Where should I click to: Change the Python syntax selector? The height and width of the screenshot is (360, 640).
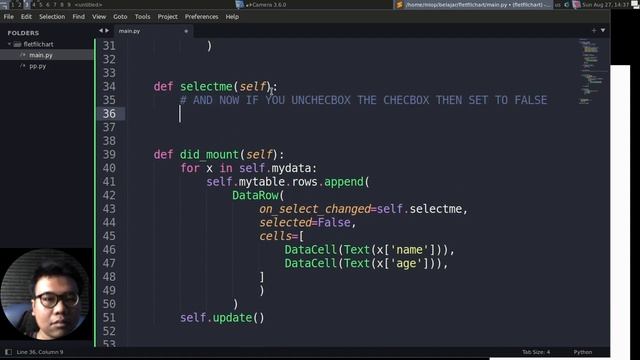[x=582, y=352]
